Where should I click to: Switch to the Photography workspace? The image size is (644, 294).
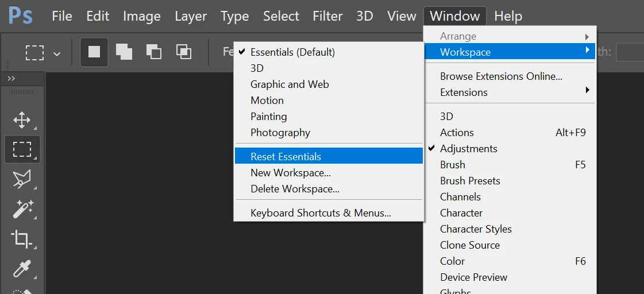pyautogui.click(x=329, y=133)
